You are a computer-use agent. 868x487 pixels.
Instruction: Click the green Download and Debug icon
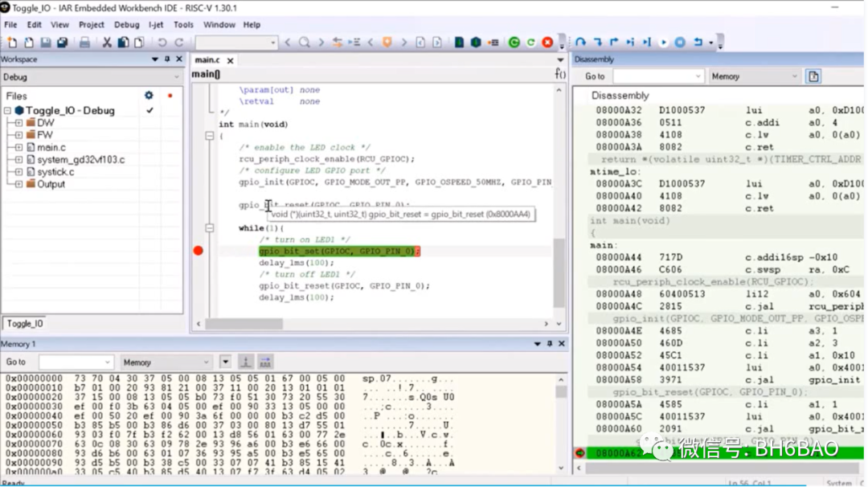click(x=514, y=42)
